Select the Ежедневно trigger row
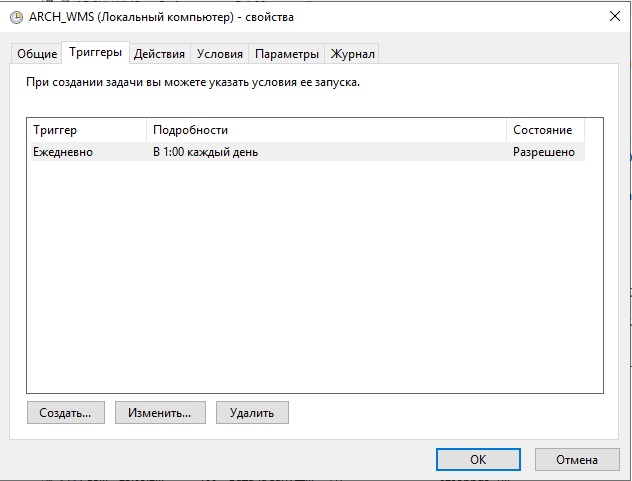 point(63,152)
